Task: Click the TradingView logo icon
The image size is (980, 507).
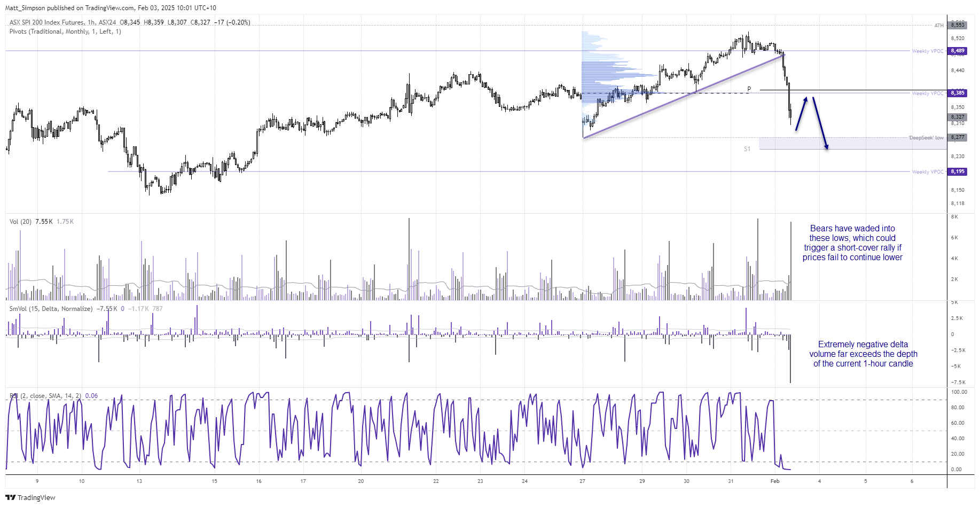Action: tap(10, 497)
